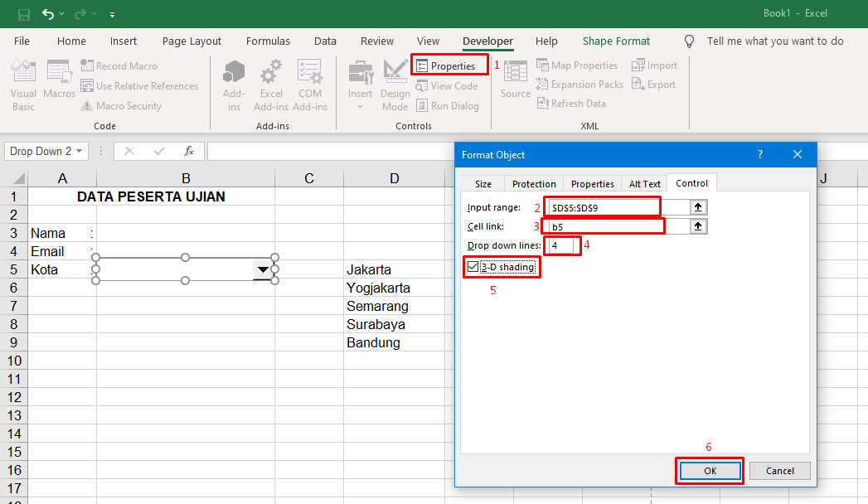This screenshot has height=504, width=868.
Task: Click inside the Cell link field
Action: click(603, 225)
